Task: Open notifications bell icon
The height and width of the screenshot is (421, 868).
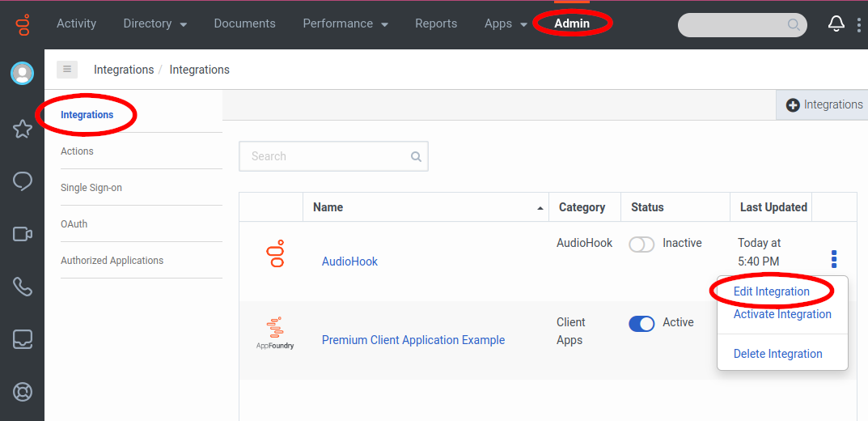Action: click(836, 24)
